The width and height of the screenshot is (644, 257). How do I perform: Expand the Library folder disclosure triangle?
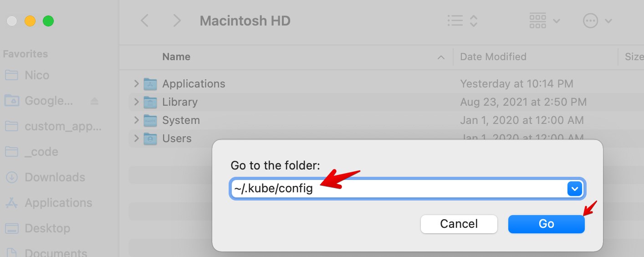click(136, 102)
